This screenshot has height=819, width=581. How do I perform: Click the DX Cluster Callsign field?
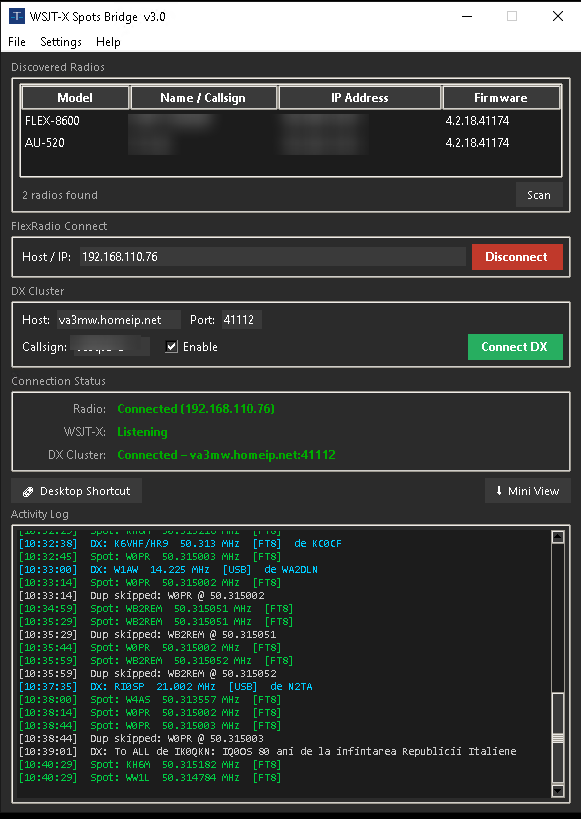click(x=110, y=347)
